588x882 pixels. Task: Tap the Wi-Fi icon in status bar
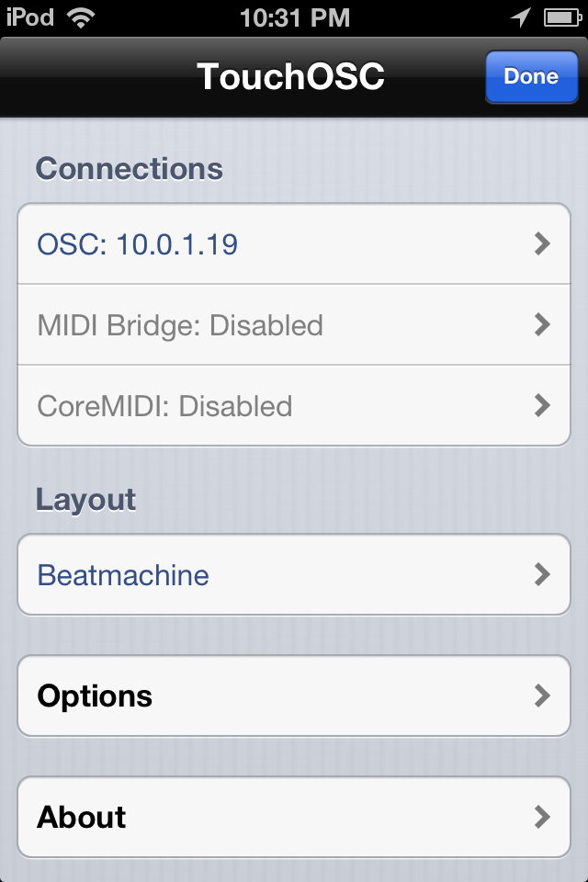81,17
